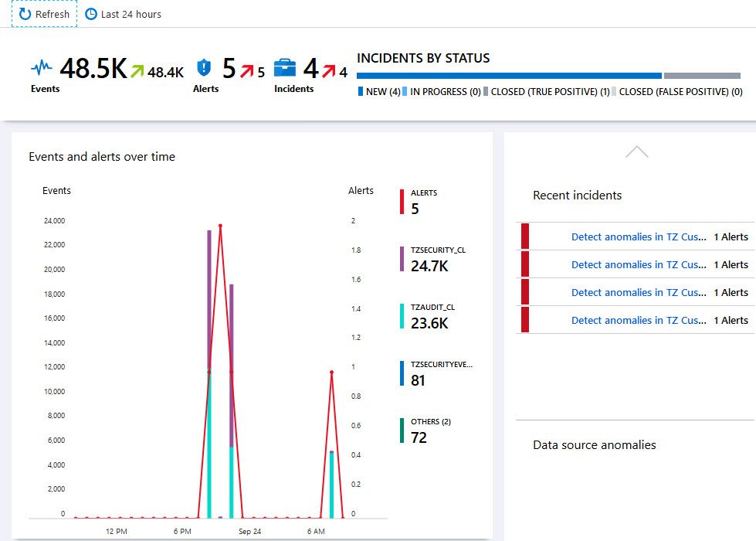Select the Recent incidents section header

click(x=576, y=196)
